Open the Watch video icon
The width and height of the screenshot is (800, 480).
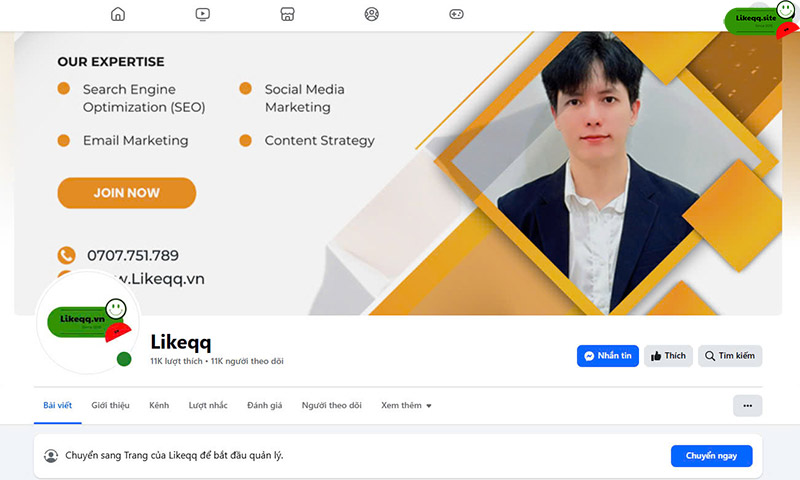[x=203, y=14]
